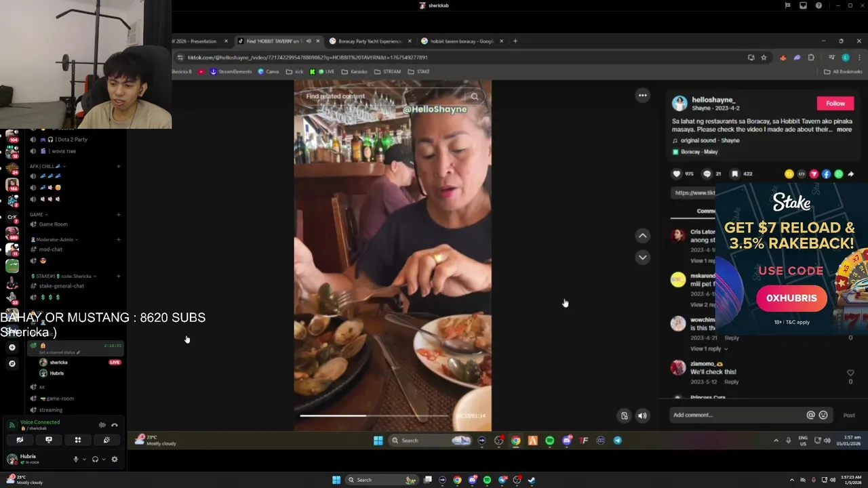Image resolution: width=868 pixels, height=488 pixels.
Task: Bookmark page with Chrome star icon
Action: click(x=764, y=58)
